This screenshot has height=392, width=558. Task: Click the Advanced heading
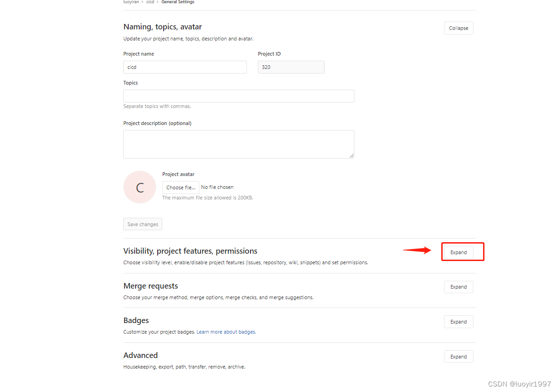[141, 355]
